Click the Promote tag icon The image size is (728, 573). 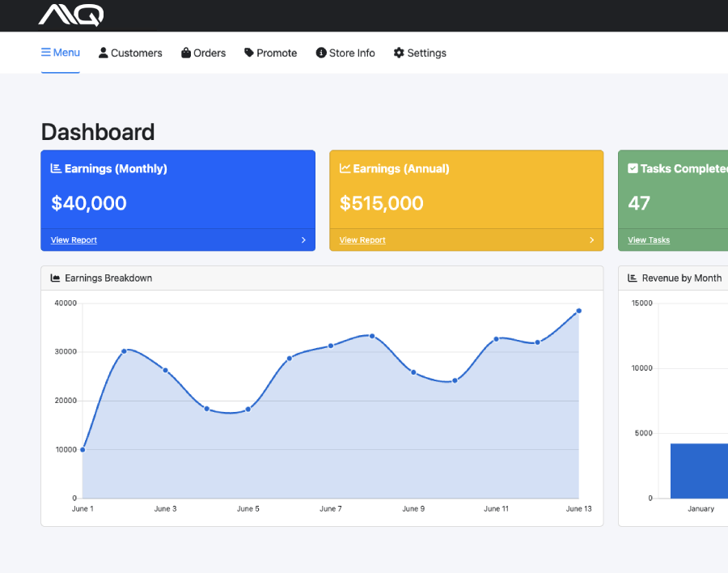249,53
